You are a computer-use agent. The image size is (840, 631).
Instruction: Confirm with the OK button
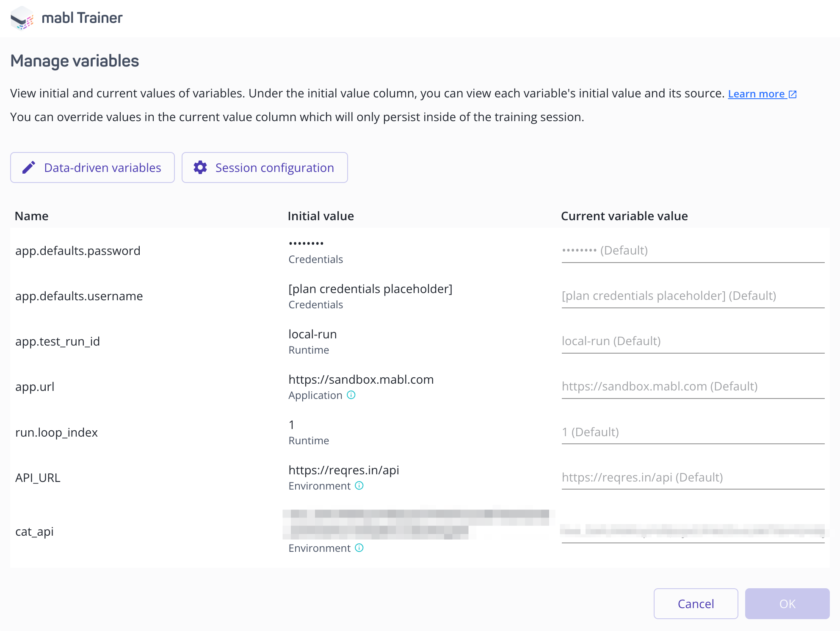click(x=787, y=603)
